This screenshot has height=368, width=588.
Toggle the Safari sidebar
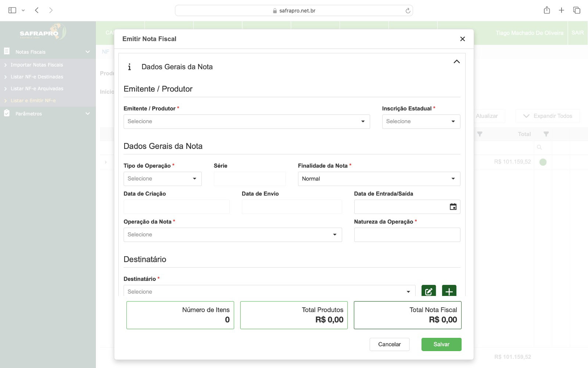coord(12,10)
